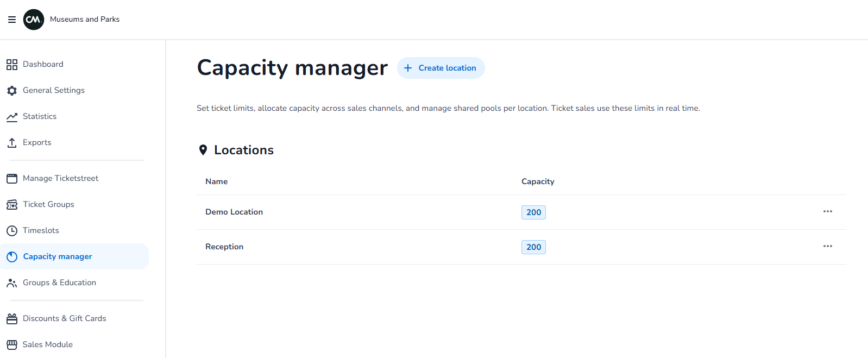Click the Locations map pin icon
The image size is (868, 358).
pos(203,150)
